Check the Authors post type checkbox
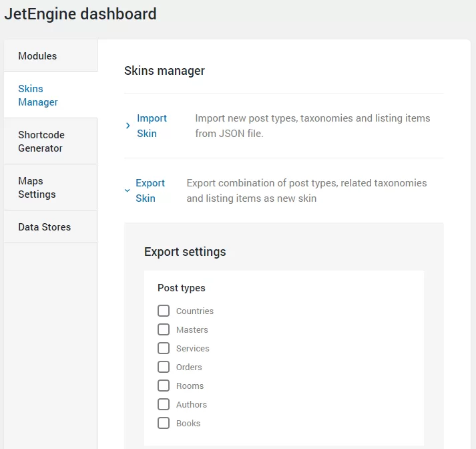This screenshot has height=449, width=476. 164,404
